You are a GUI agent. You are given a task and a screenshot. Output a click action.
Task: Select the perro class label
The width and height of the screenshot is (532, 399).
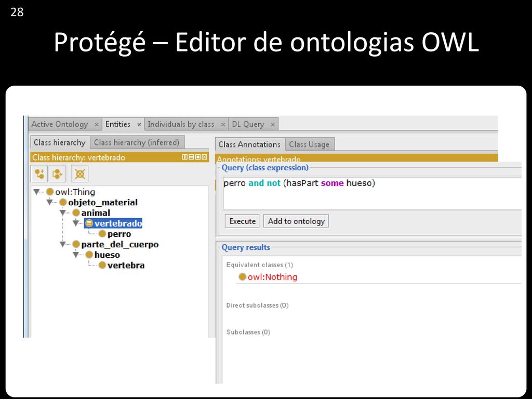(119, 234)
